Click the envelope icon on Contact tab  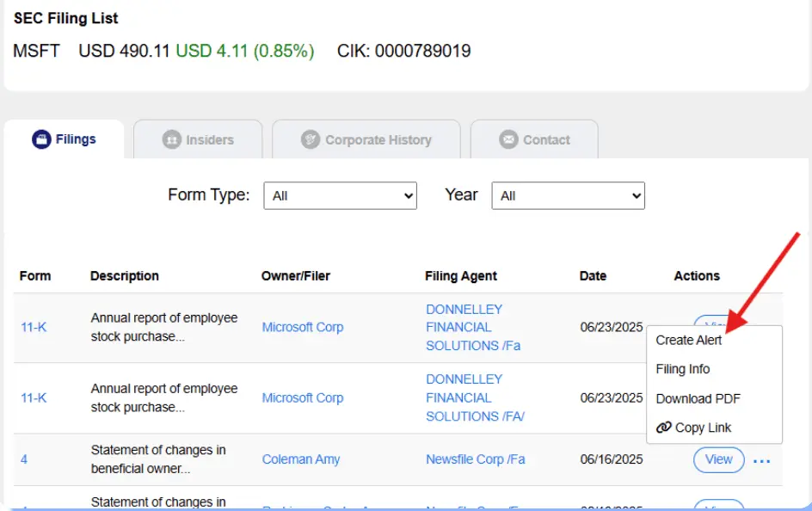[x=508, y=140]
